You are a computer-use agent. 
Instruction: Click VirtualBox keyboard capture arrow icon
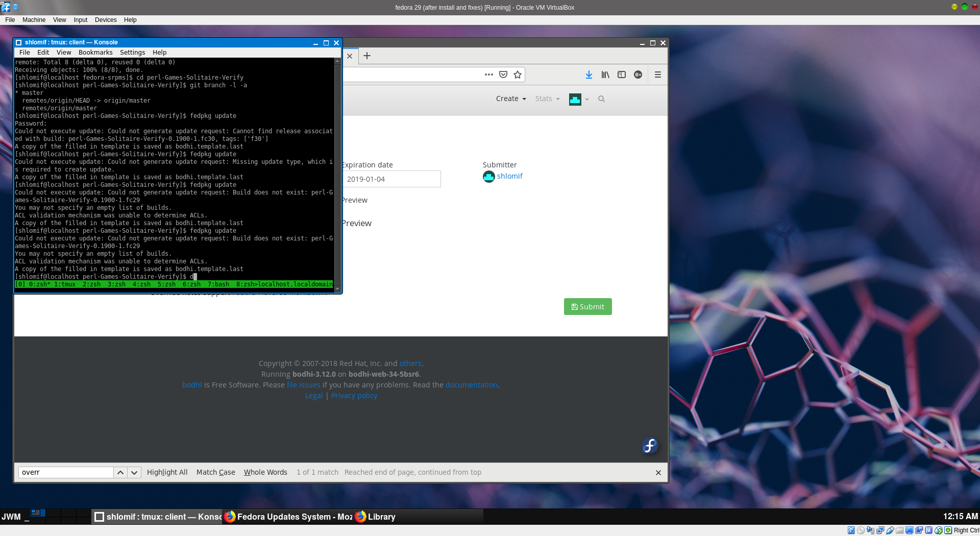[x=948, y=530]
